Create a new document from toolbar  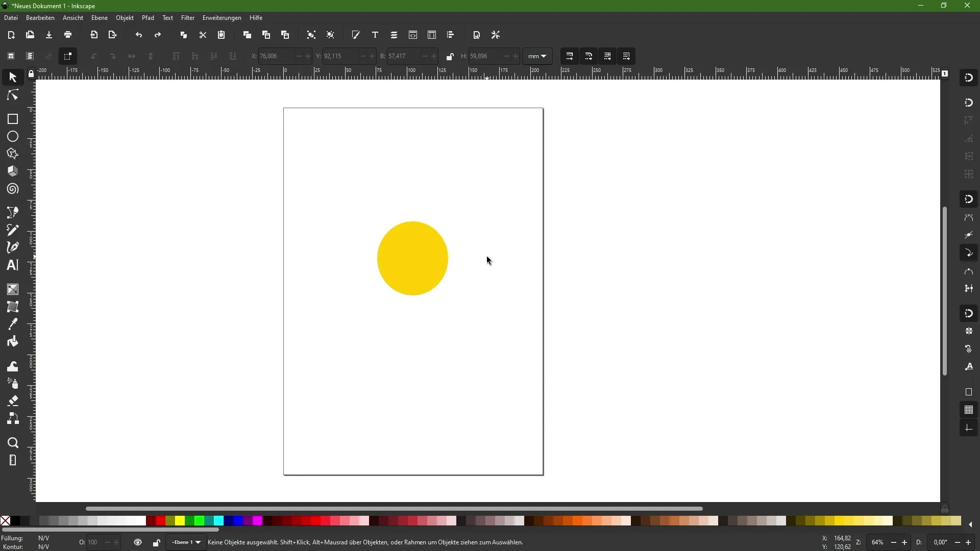click(x=11, y=35)
